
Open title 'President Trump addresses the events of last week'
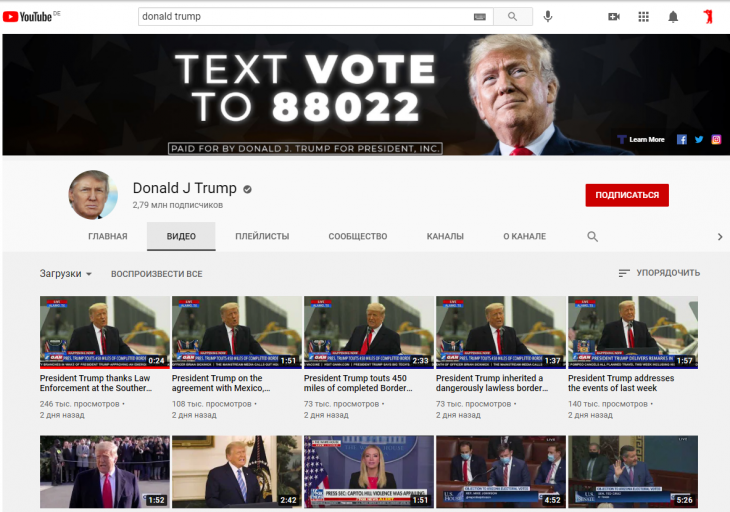621,383
